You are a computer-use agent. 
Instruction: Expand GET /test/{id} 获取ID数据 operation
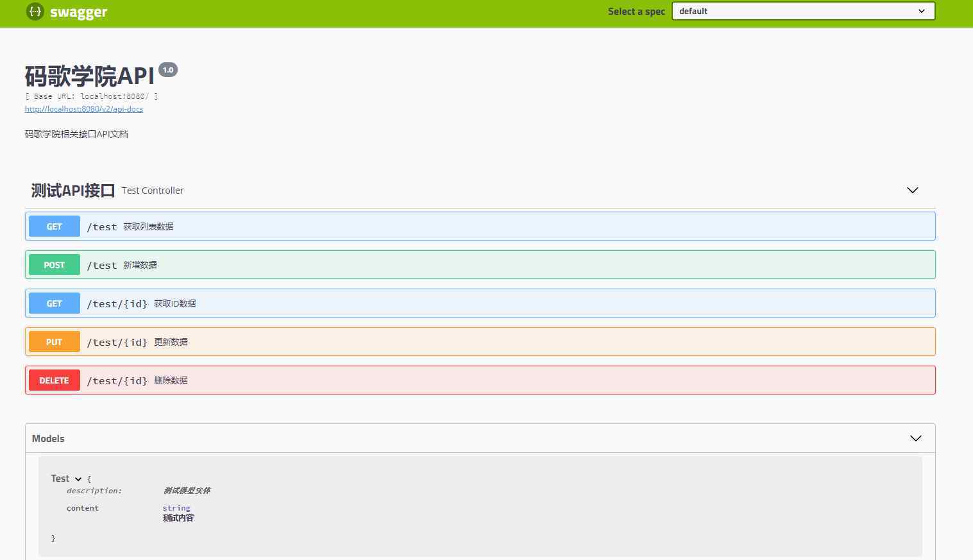(x=480, y=303)
